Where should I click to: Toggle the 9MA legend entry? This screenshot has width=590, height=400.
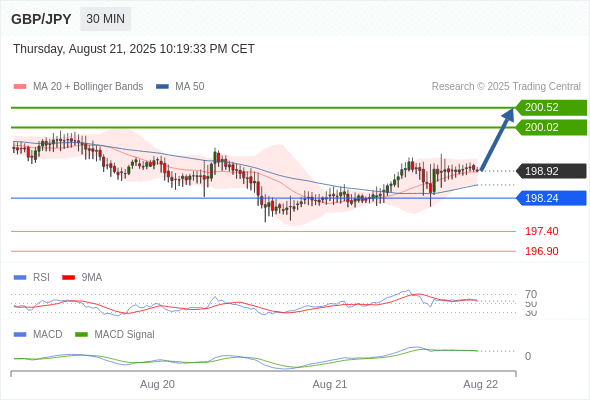(82, 277)
